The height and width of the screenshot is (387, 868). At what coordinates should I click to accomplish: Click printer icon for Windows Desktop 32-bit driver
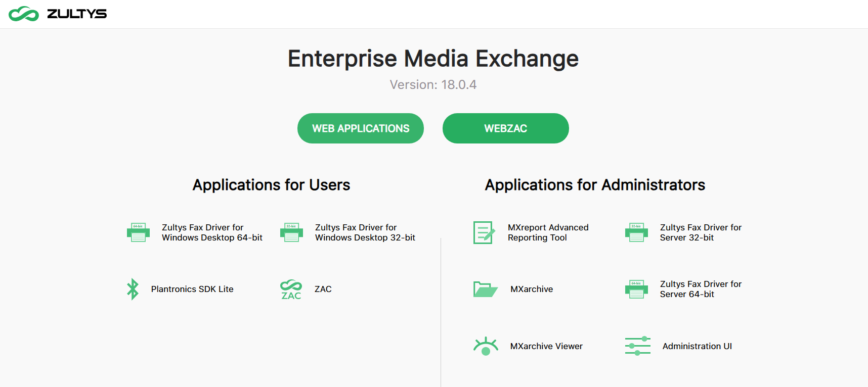(x=291, y=232)
